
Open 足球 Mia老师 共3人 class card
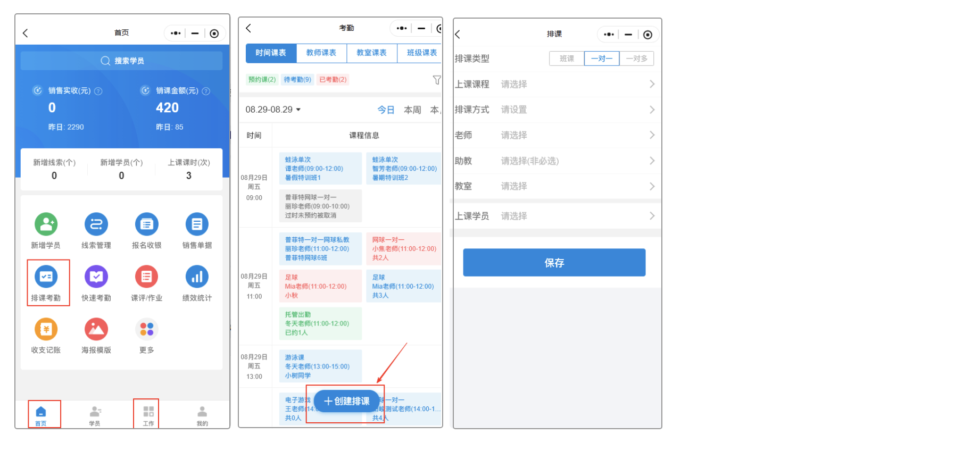tap(404, 286)
